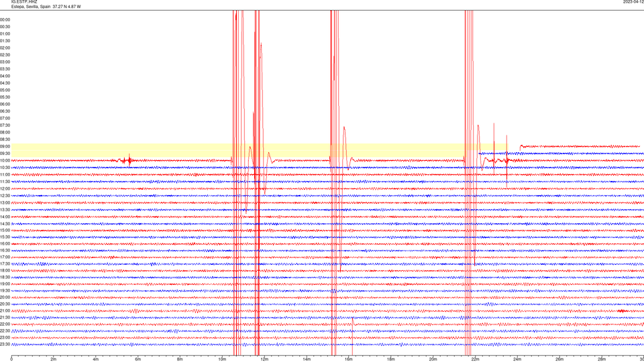Viewport: 644px width, 362px height.
Task: Click the yellow highlighted band at 09:00
Action: pos(259,150)
